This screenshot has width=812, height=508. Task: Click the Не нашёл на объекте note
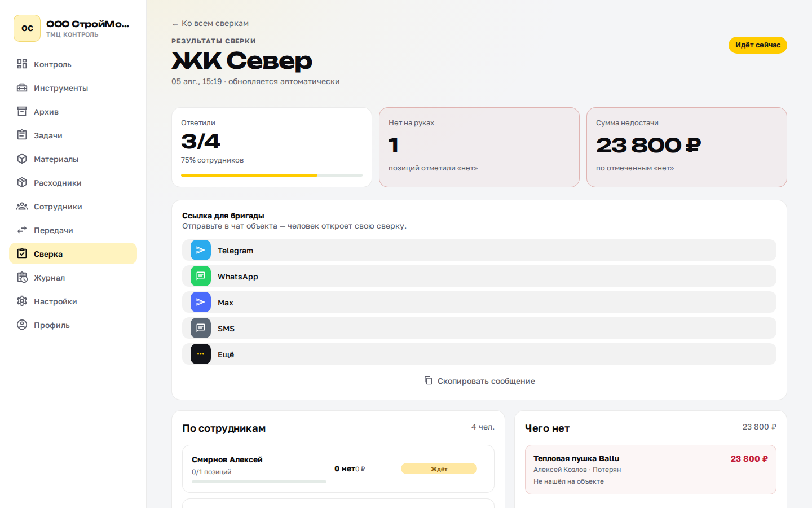click(568, 481)
